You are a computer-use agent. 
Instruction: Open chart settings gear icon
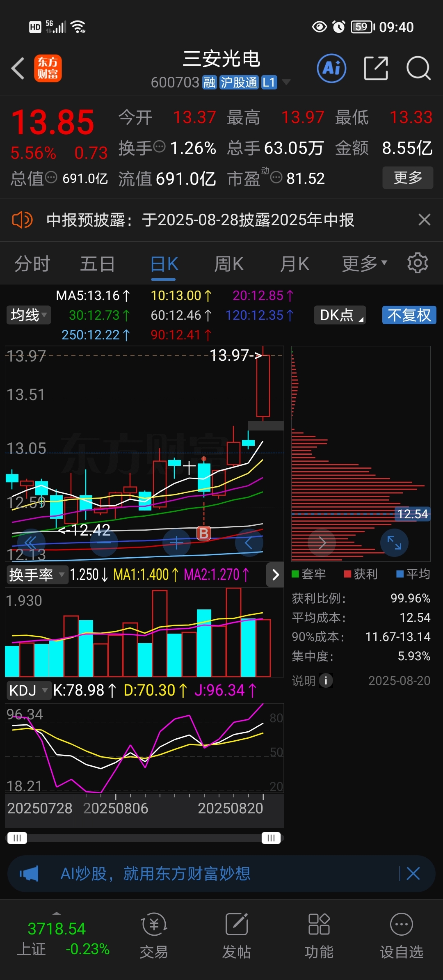click(x=418, y=263)
